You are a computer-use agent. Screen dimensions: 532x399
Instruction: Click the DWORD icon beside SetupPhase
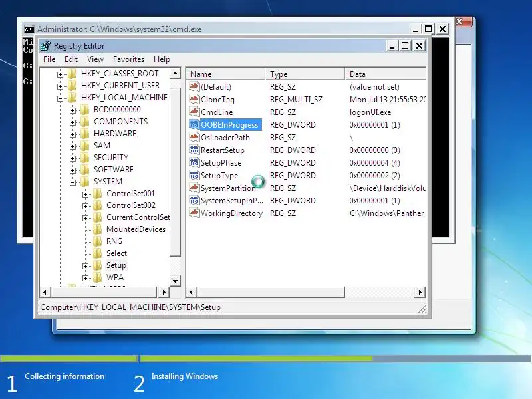(194, 162)
